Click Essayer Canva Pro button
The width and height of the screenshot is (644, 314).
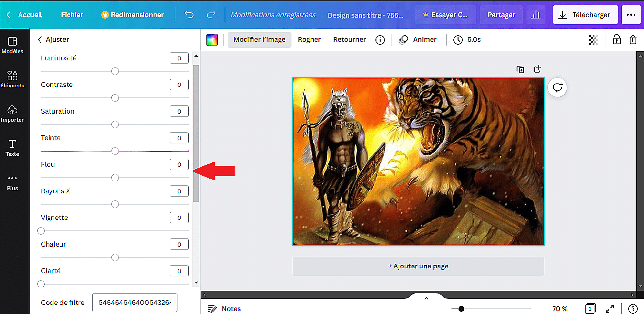[x=445, y=14]
